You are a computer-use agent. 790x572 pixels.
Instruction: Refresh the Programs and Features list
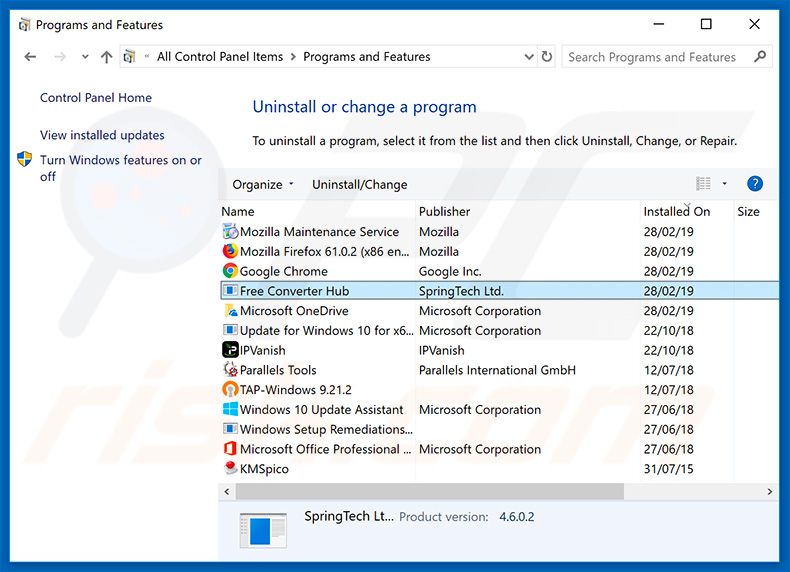547,56
